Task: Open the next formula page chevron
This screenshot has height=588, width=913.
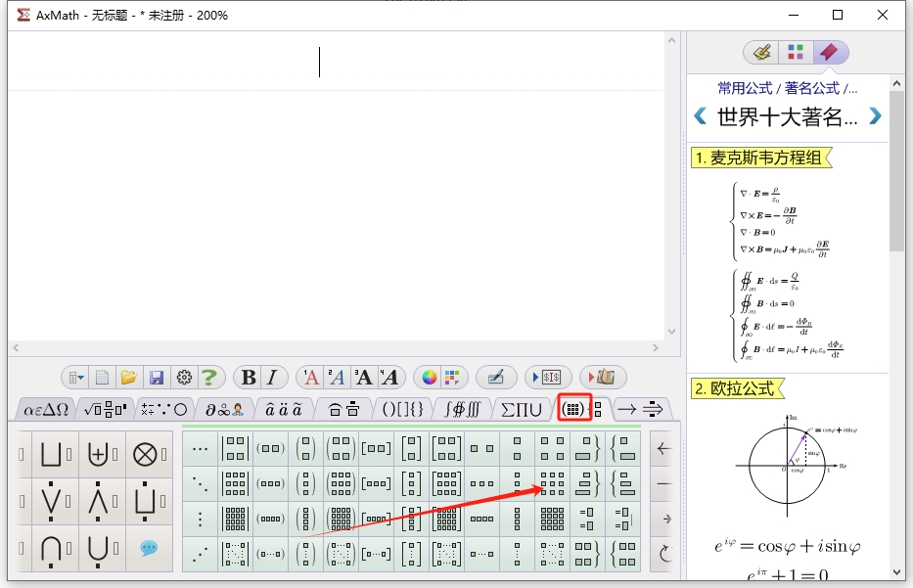Action: coord(874,115)
